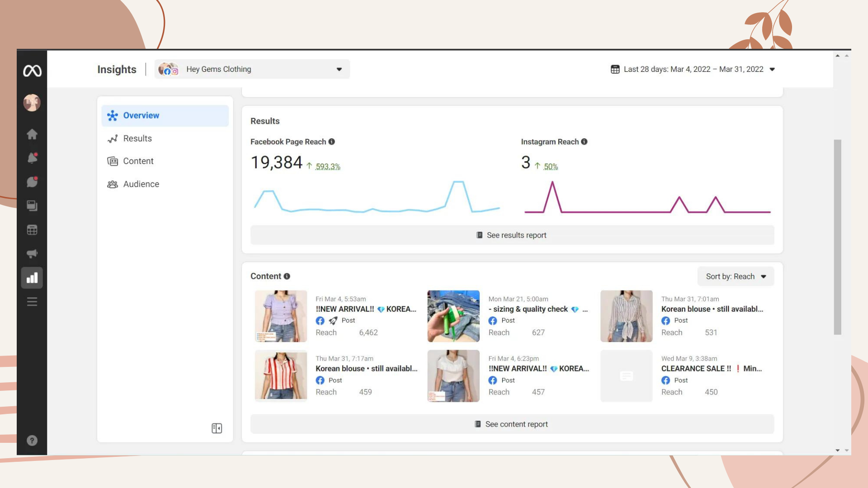Image resolution: width=868 pixels, height=488 pixels.
Task: Collapse the navigation panel toggle
Action: (217, 428)
